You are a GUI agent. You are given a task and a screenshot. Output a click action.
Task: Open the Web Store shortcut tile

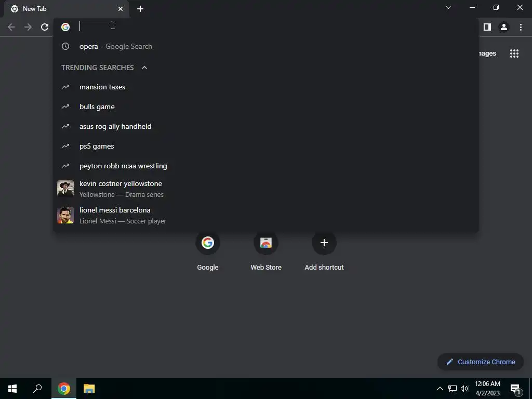click(266, 251)
